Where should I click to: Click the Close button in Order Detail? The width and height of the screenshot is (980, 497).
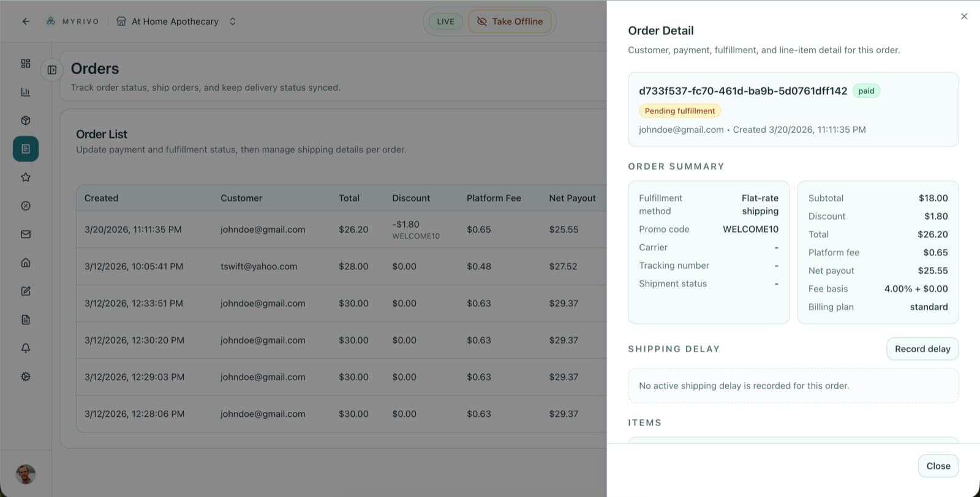pos(938,466)
